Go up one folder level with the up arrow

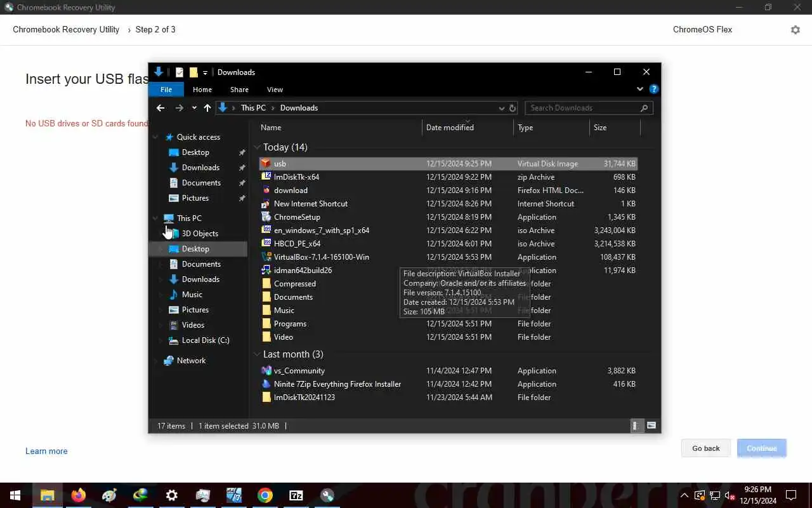point(207,108)
